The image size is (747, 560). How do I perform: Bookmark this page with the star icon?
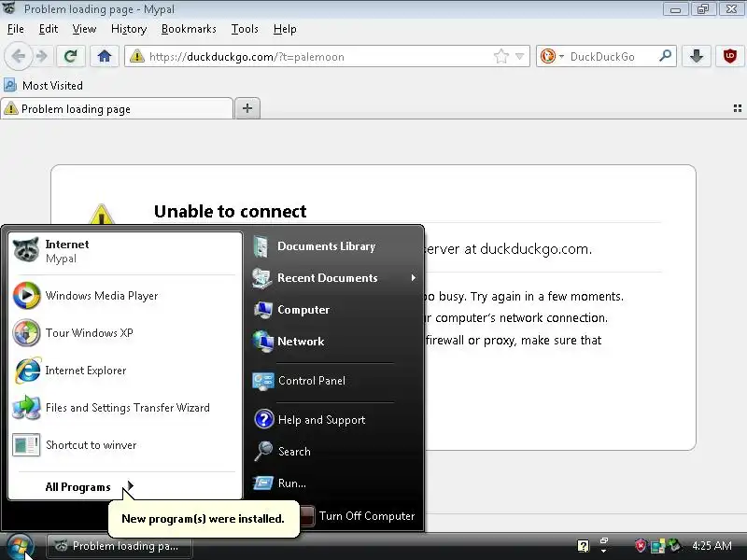pos(501,56)
